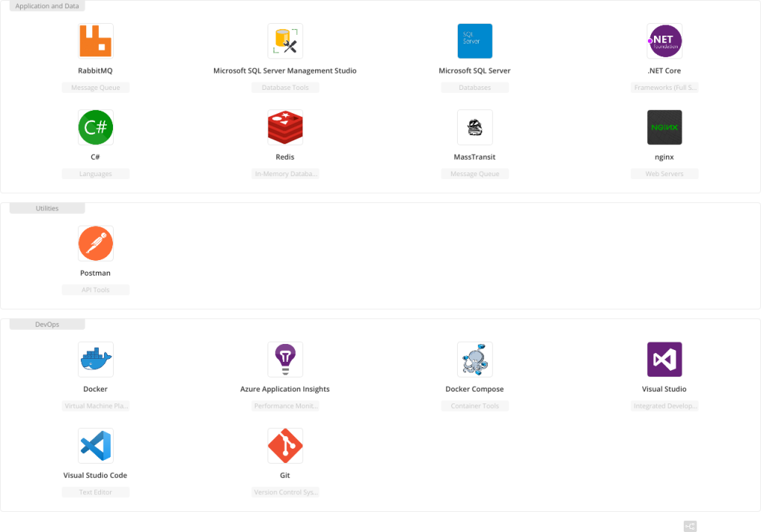Click the Message Queue tag under RabbitMQ
The height and width of the screenshot is (532, 761).
[95, 87]
